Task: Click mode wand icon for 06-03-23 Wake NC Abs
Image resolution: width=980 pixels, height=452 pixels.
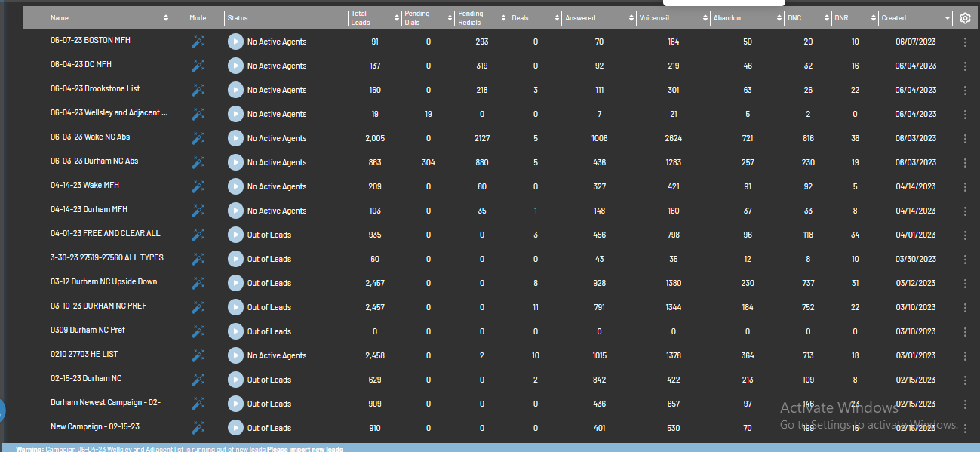Action: [198, 138]
